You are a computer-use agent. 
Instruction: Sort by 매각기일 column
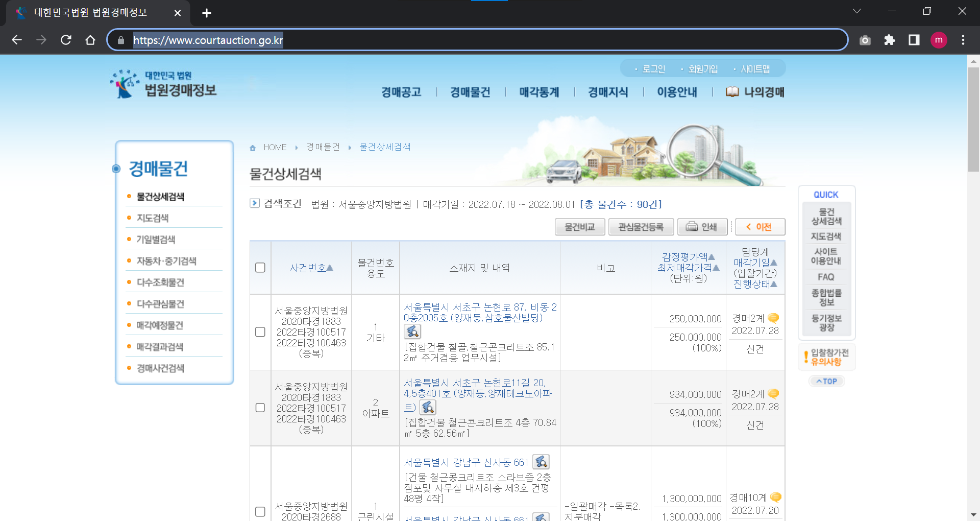(755, 263)
